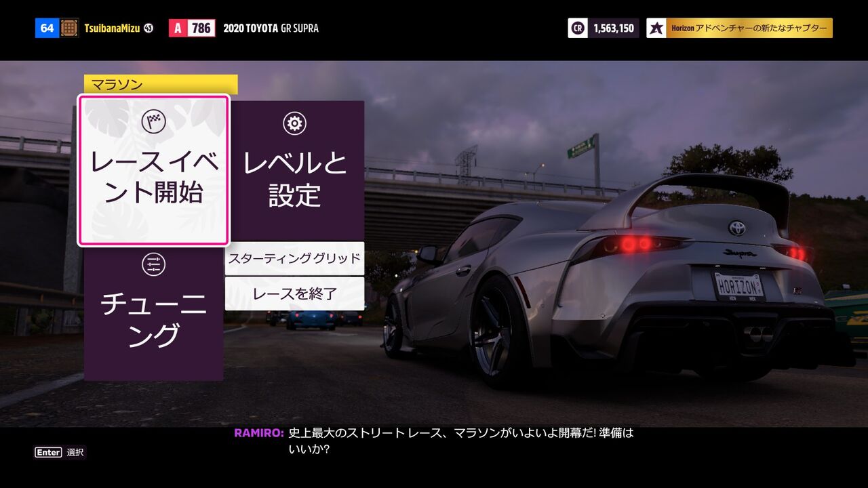Select the レースイベント開始 tile
The height and width of the screenshot is (488, 868).
(x=154, y=170)
